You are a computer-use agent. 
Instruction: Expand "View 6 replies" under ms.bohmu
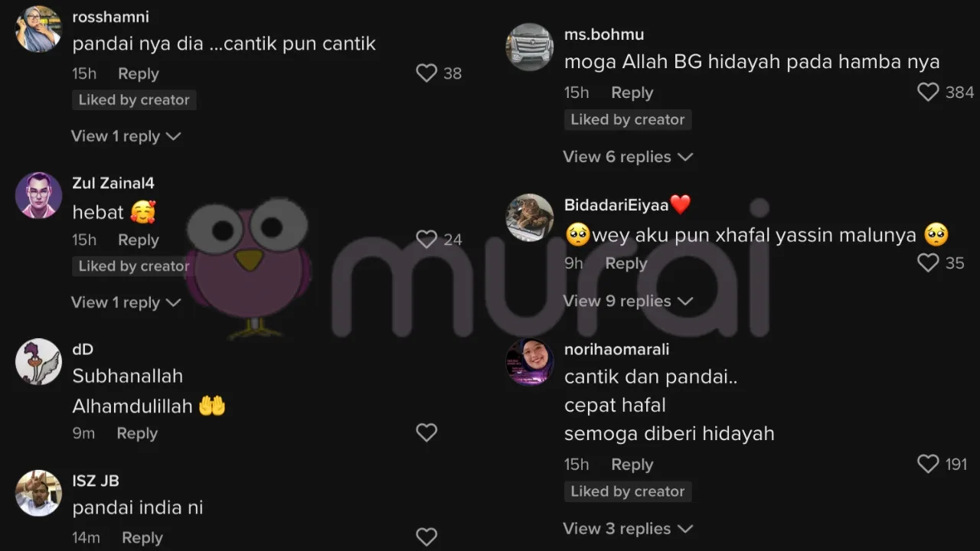(628, 157)
